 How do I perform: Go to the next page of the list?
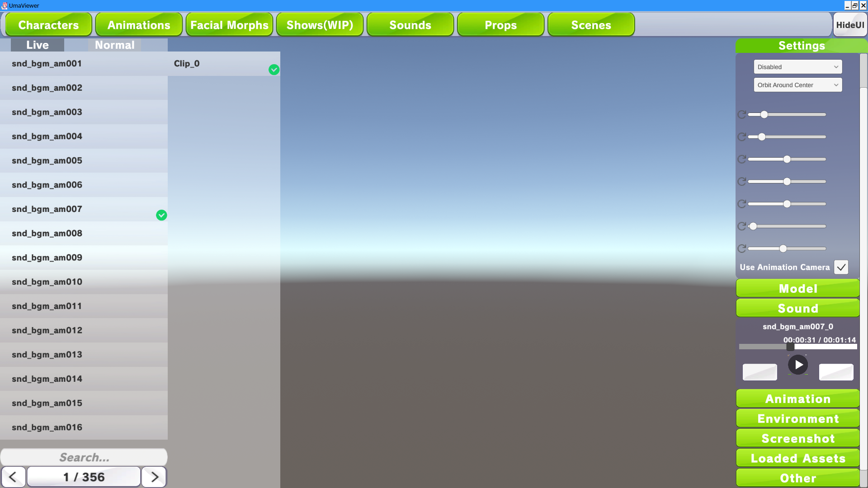[x=154, y=477]
